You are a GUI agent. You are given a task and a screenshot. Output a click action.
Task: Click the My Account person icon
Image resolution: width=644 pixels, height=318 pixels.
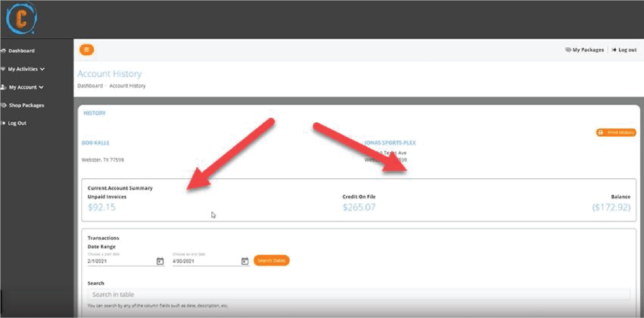click(x=3, y=87)
